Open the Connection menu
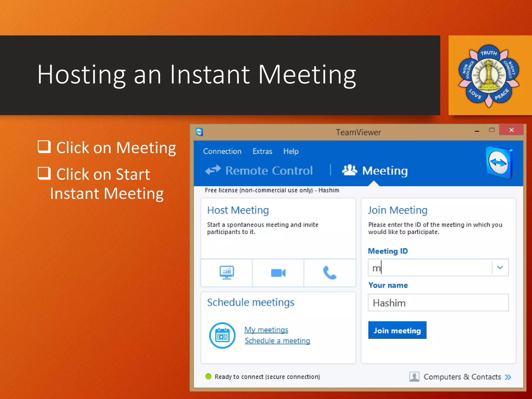 point(222,151)
